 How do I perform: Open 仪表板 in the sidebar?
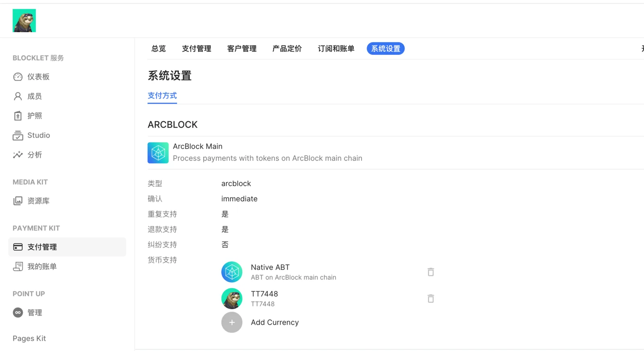coord(39,77)
